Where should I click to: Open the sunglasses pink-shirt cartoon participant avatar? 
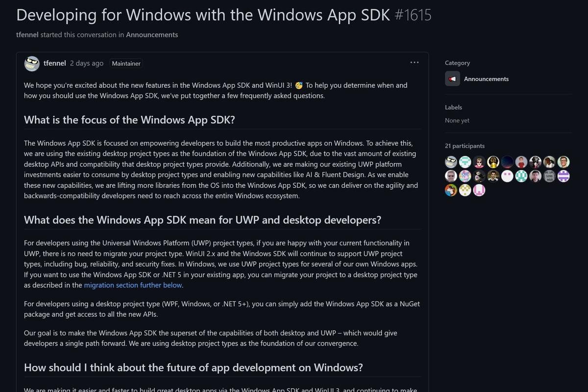[479, 162]
